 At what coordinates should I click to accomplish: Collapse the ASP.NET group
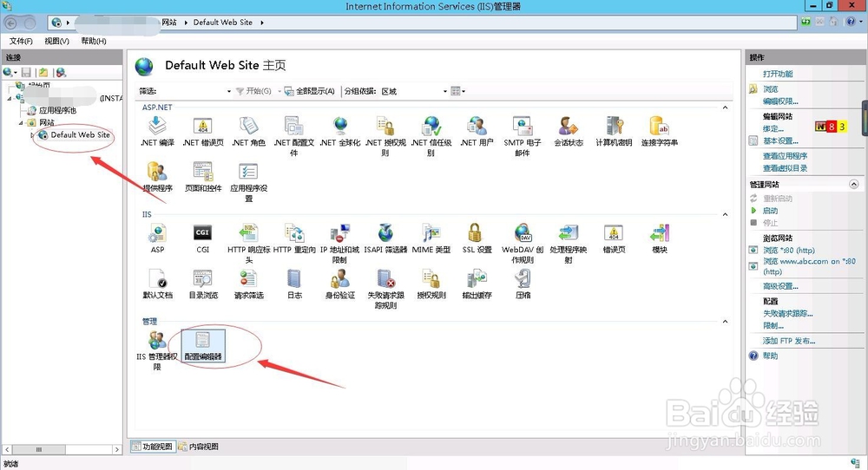point(725,108)
